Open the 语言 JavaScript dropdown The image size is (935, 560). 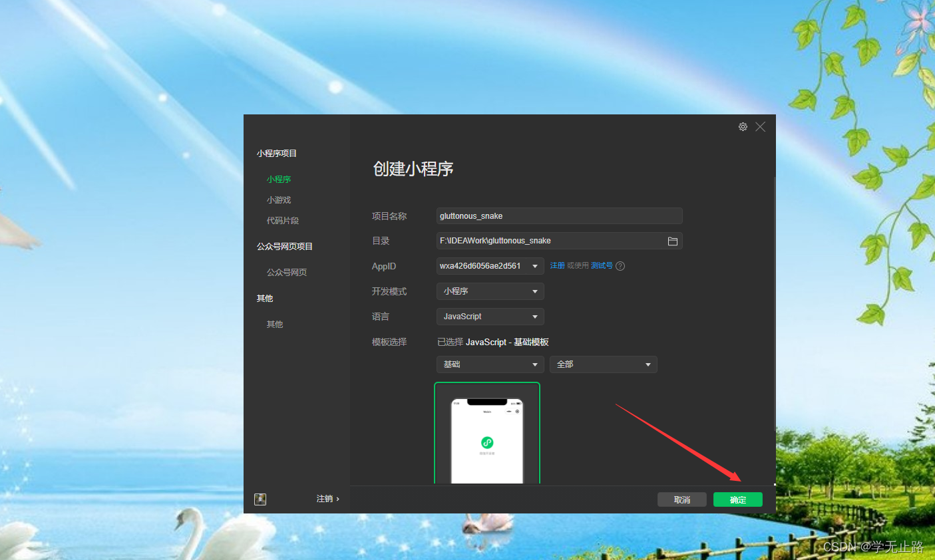[490, 317]
